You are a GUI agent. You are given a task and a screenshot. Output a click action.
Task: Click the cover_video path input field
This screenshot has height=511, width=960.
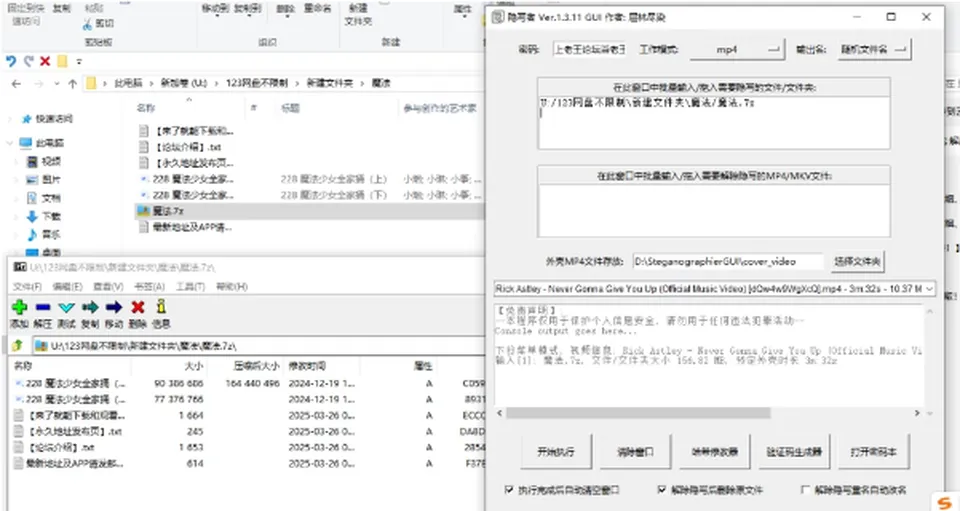(x=728, y=262)
